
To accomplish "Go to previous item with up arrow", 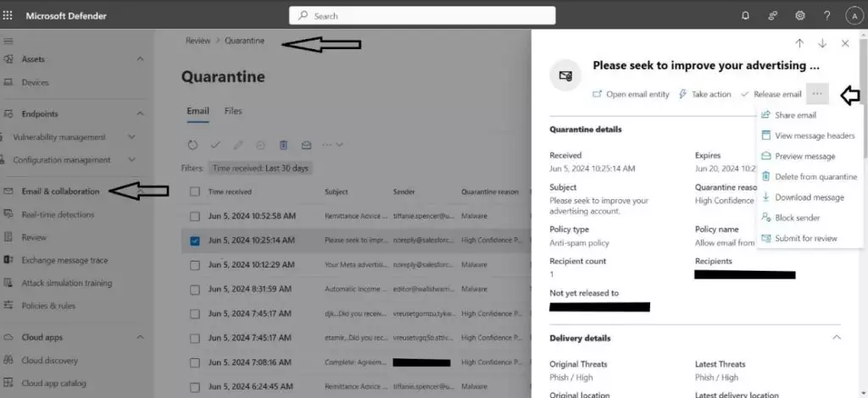I will (798, 43).
